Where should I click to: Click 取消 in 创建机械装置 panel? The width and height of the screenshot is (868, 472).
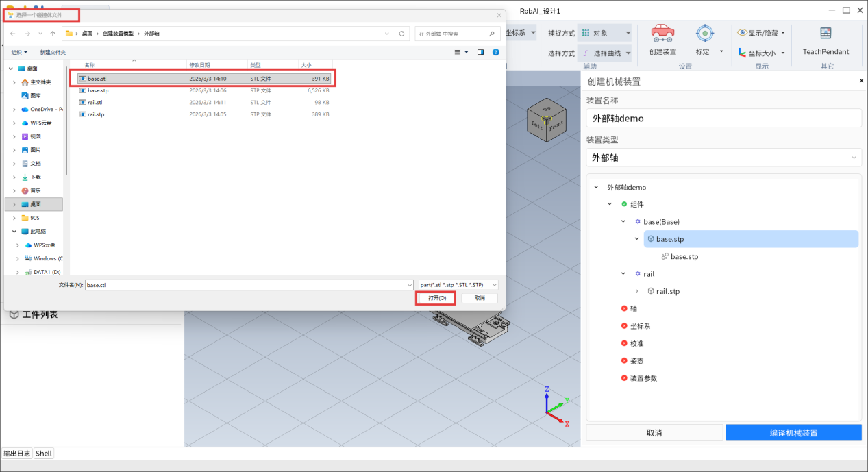[654, 432]
